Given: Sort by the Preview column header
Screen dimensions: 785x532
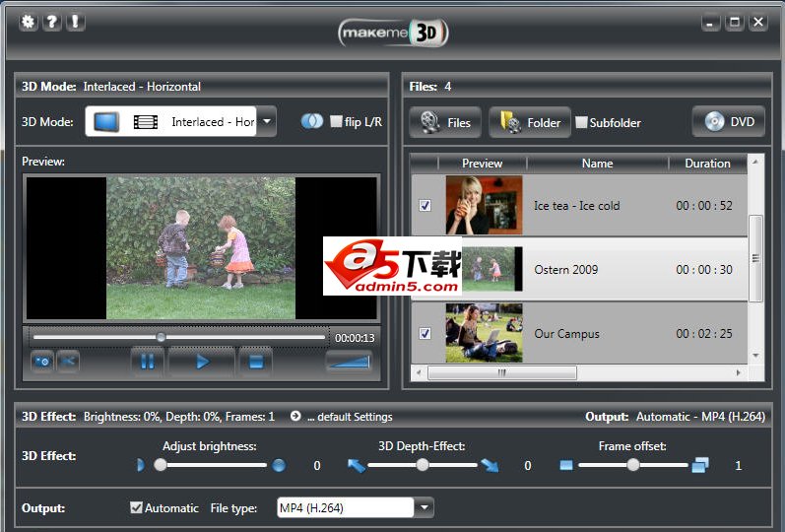Looking at the screenshot, I should tap(482, 164).
